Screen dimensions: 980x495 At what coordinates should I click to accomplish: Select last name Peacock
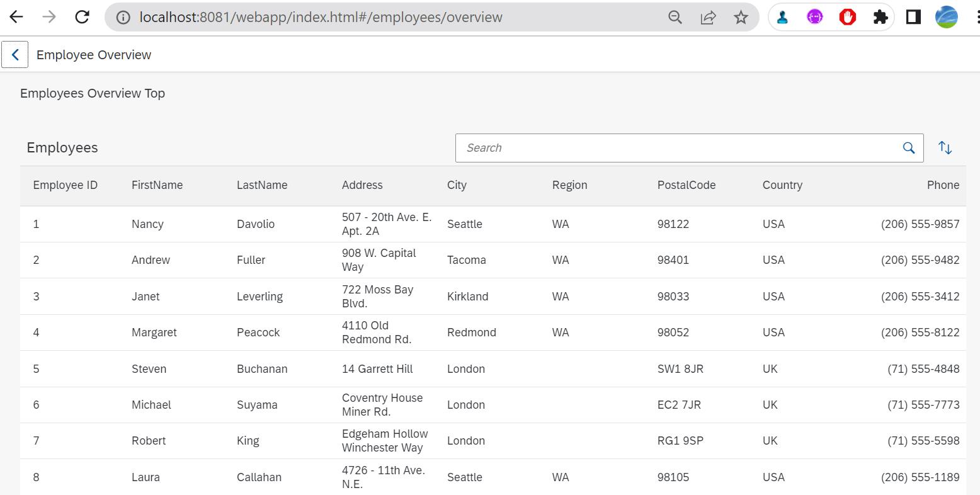[x=258, y=333]
